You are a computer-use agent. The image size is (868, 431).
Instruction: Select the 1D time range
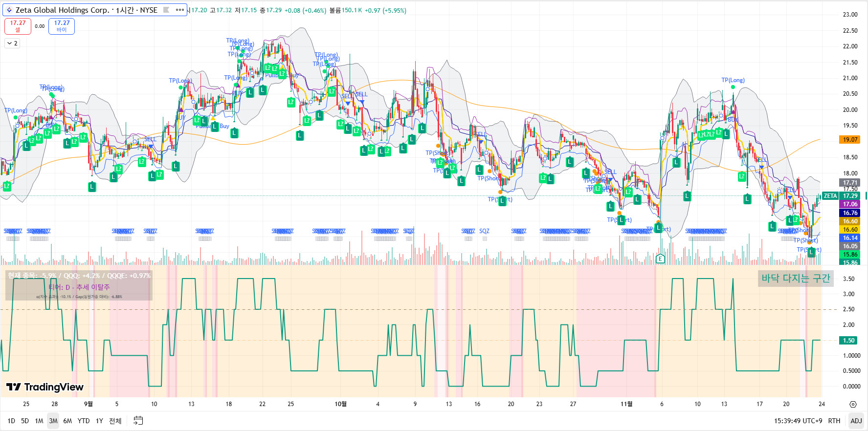point(11,421)
